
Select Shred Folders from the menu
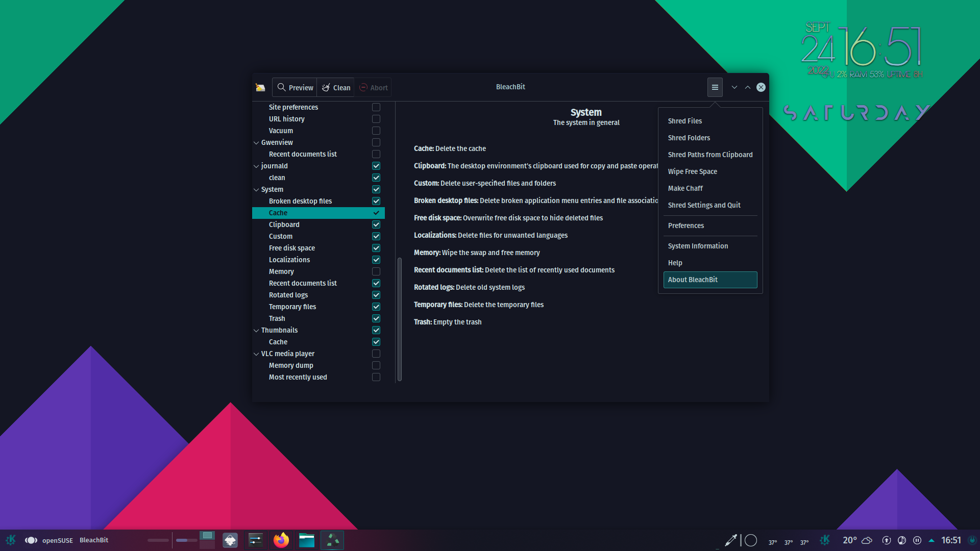coord(710,138)
